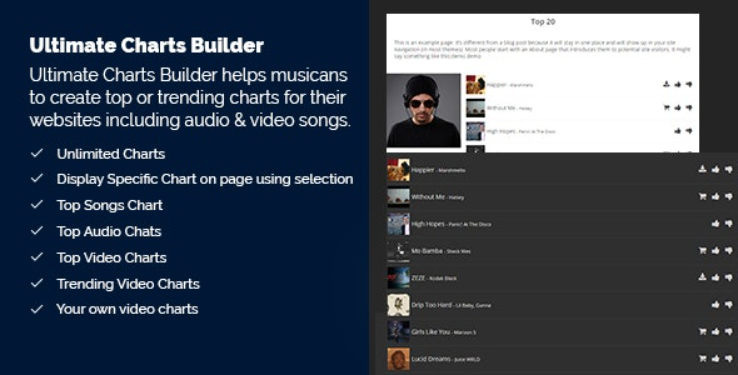This screenshot has height=375, width=738.
Task: Like High Hopes in the dark list
Action: point(715,224)
